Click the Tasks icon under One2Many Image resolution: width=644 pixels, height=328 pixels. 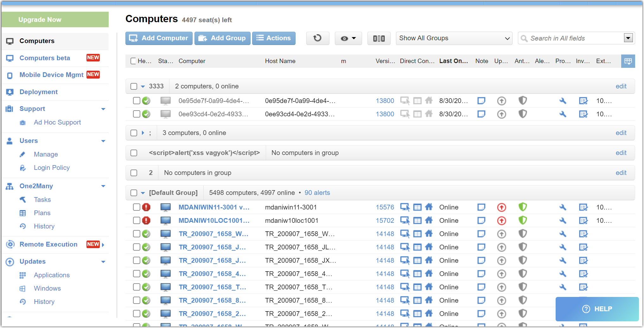23,200
